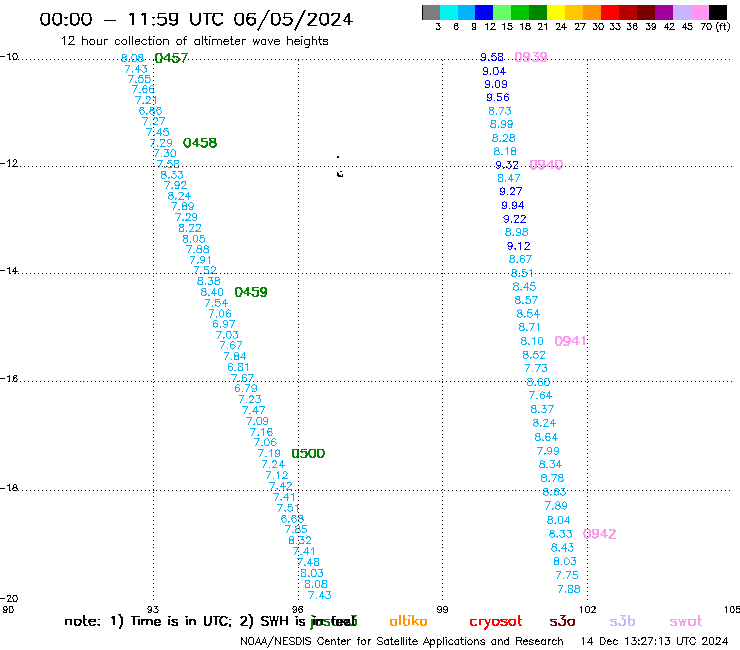
Task: Click the wave height value 9.58
Action: [492, 57]
